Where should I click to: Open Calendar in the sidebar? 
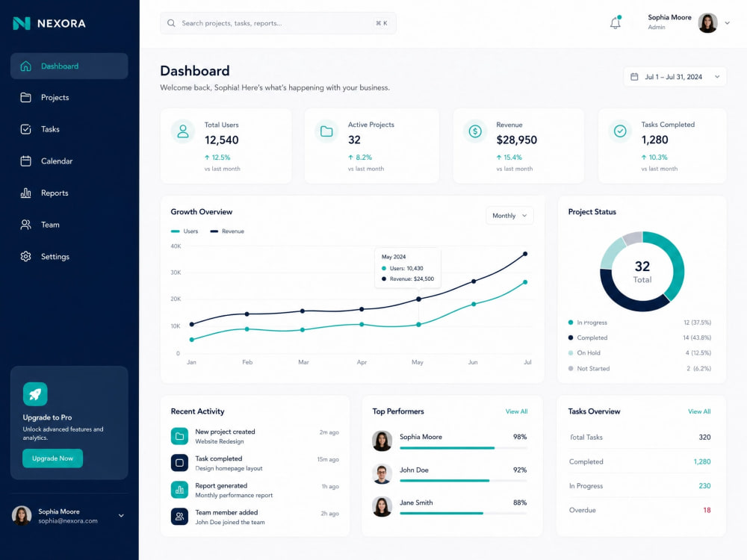tap(69, 161)
